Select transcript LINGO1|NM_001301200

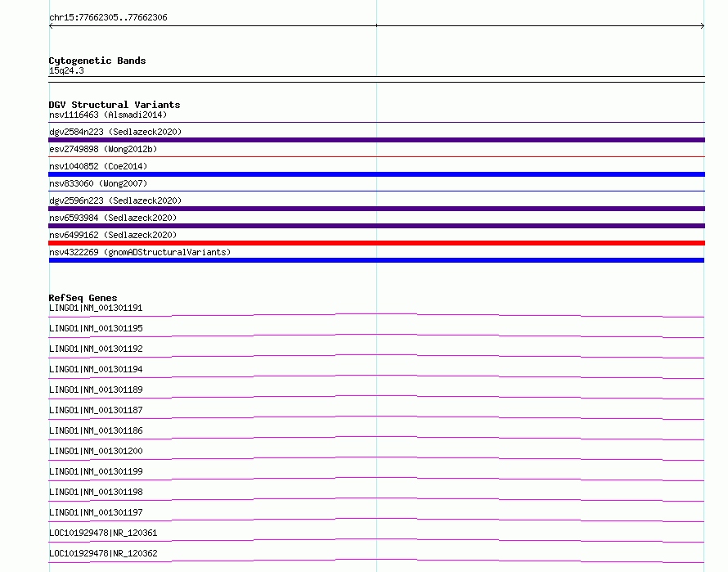click(96, 451)
